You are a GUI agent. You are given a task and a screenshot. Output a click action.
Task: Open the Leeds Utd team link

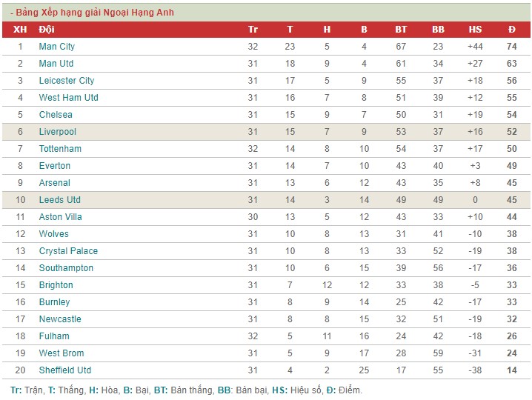tap(60, 199)
